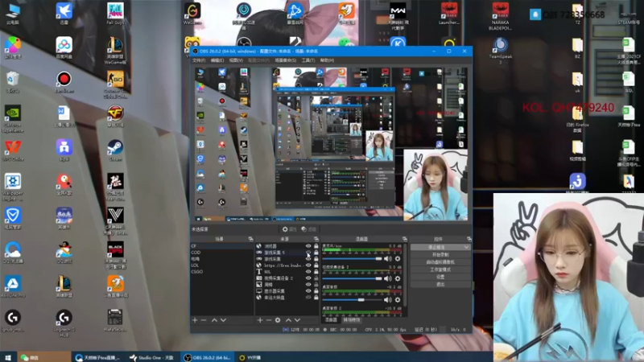The width and height of the screenshot is (644, 362).
Task: Toggle visibility of https://free source
Action: click(x=308, y=265)
